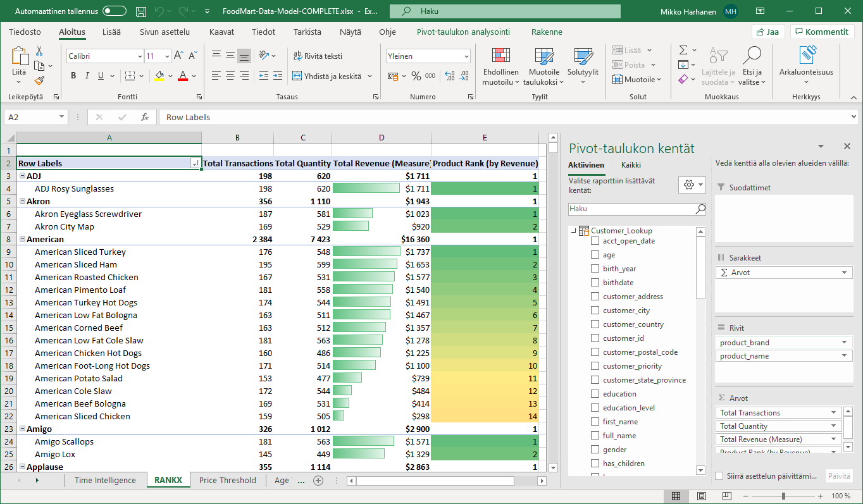This screenshot has height=504, width=863.
Task: Check the birth_year field checkbox
Action: click(x=595, y=269)
